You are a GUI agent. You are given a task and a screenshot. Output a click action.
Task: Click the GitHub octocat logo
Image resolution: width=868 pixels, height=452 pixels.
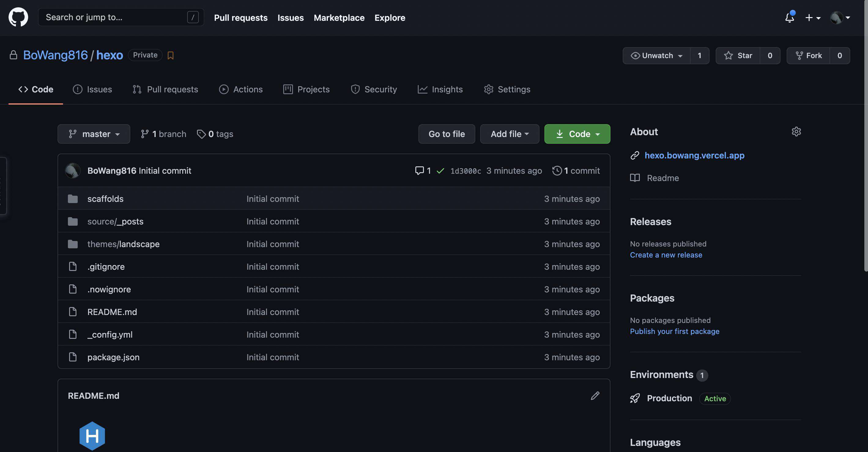point(18,17)
